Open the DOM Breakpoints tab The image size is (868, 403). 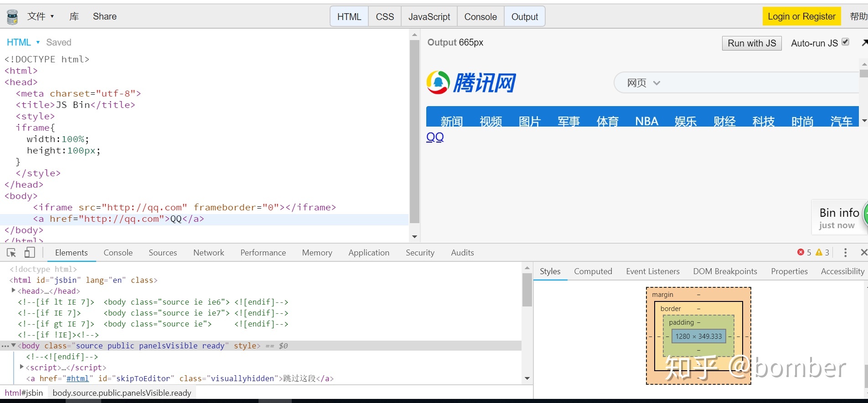tap(725, 271)
